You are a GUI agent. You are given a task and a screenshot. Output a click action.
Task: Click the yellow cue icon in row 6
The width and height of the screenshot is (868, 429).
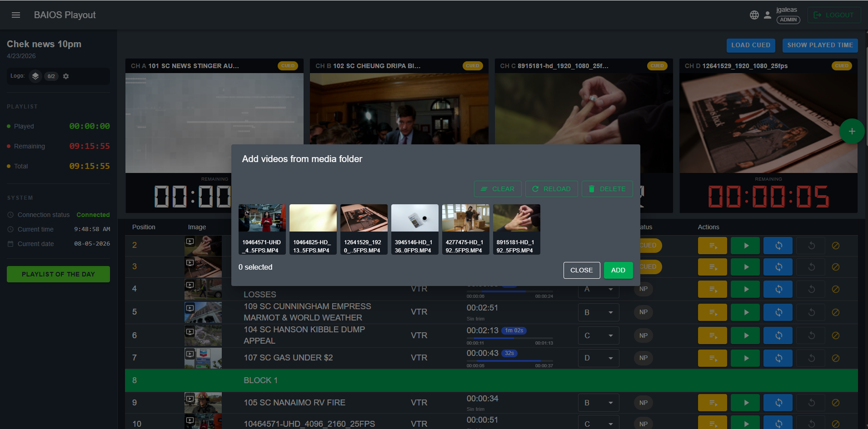(x=713, y=335)
